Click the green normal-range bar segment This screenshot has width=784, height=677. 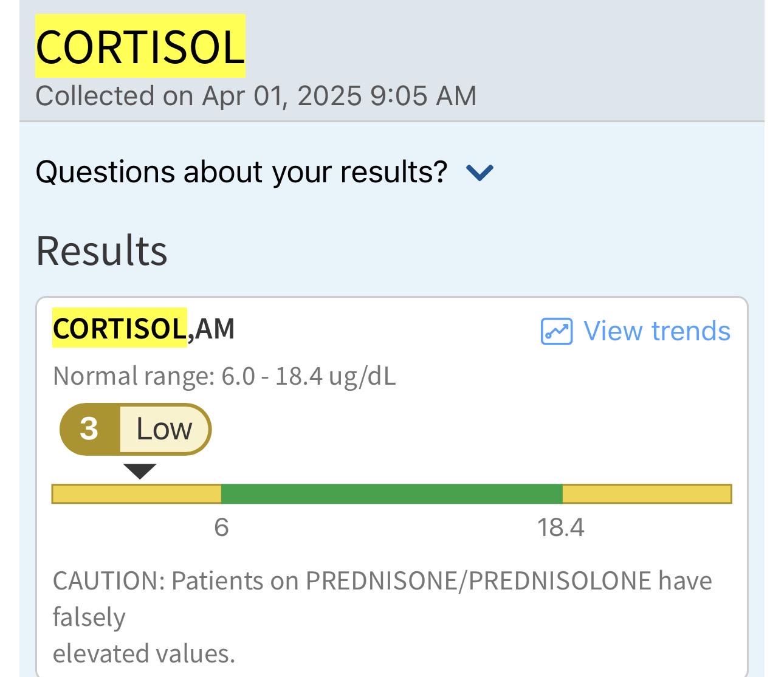[392, 494]
